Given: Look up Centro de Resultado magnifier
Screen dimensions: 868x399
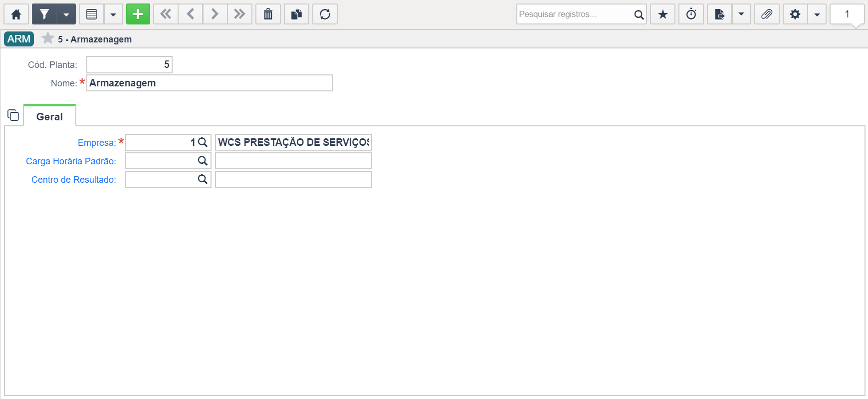Looking at the screenshot, I should click(x=203, y=179).
